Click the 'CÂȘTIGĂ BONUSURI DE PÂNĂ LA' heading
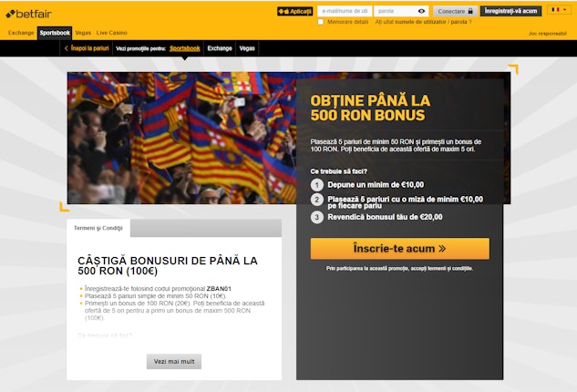The height and width of the screenshot is (392, 577). 168,266
